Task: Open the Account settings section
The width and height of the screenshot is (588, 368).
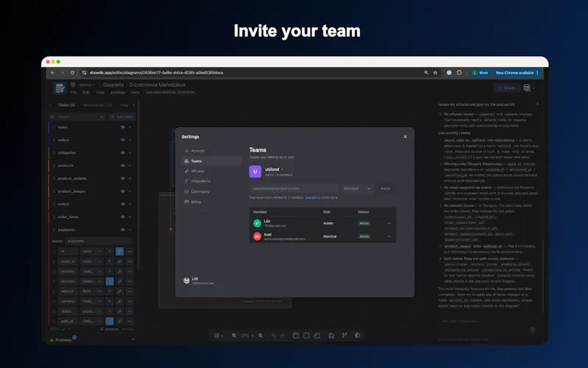Action: click(211, 151)
